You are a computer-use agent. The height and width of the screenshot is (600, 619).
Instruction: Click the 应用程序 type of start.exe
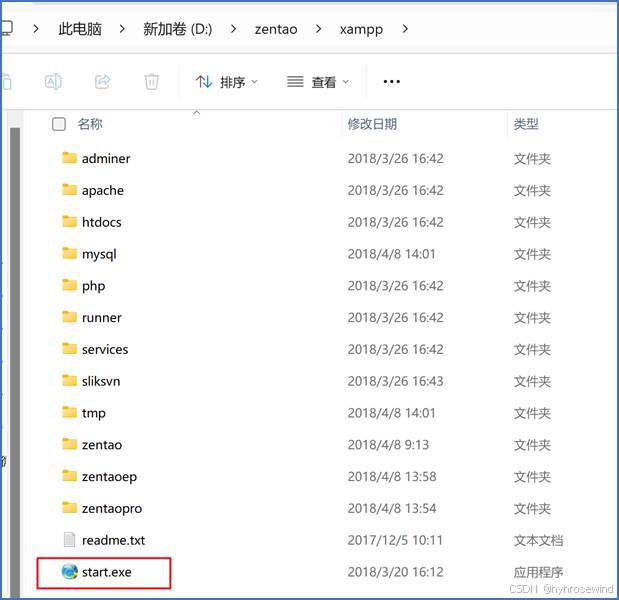point(538,572)
